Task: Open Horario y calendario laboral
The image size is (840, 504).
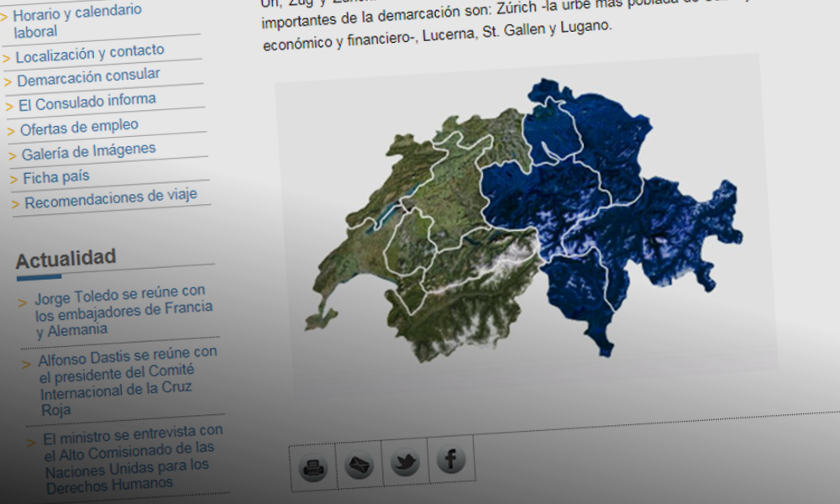Action: [77, 21]
